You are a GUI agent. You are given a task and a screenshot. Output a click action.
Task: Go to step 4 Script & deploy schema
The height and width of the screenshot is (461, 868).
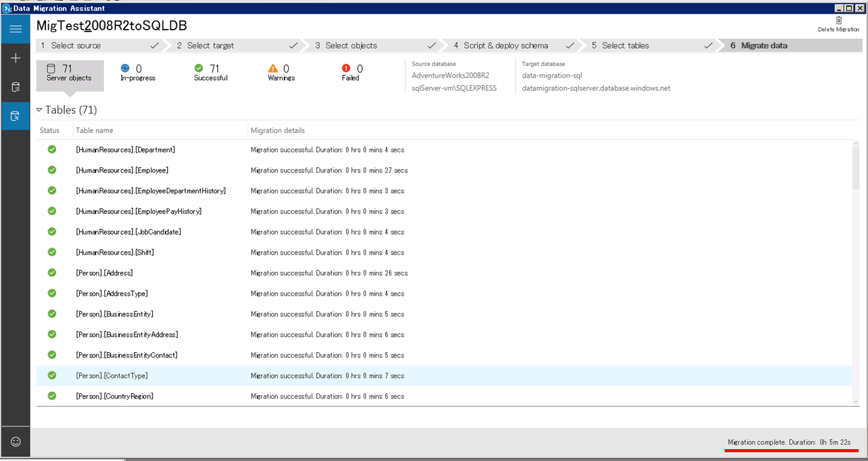click(x=513, y=45)
